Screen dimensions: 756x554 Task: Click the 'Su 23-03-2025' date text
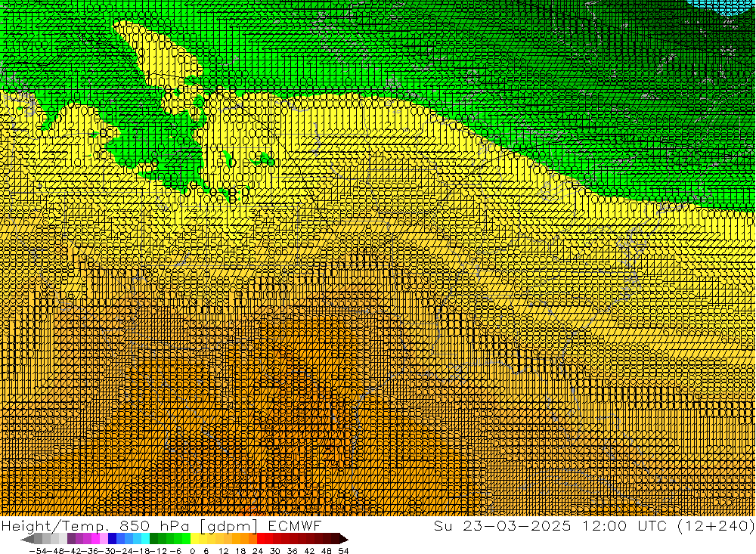502,525
